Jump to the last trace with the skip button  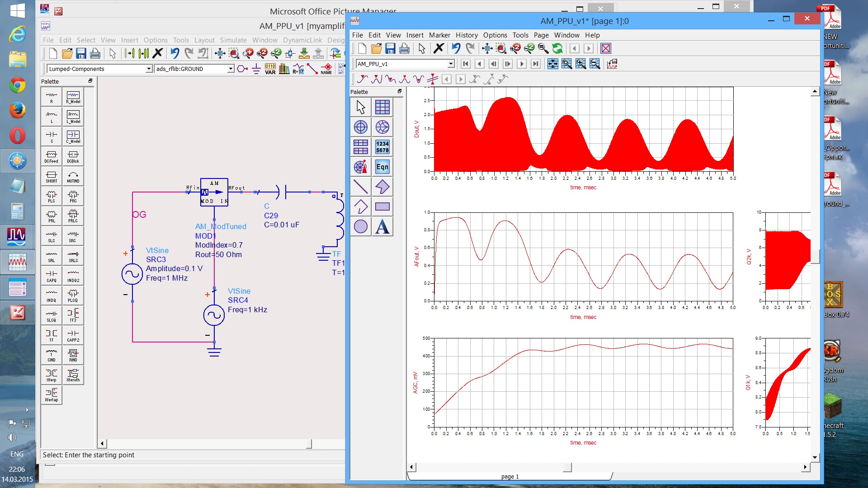pyautogui.click(x=536, y=64)
